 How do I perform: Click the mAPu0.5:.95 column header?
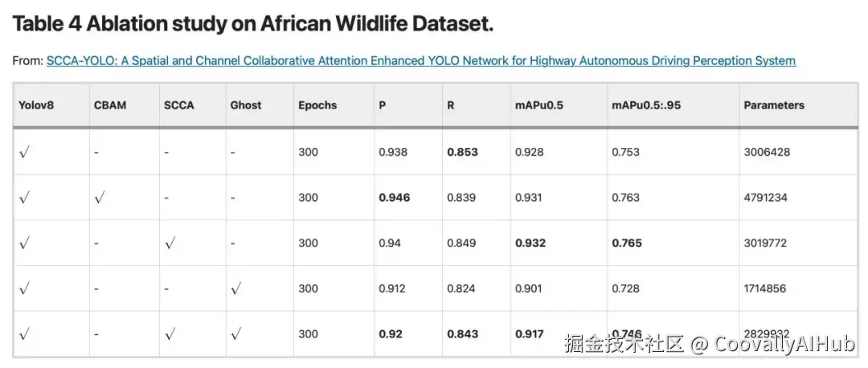tap(646, 105)
